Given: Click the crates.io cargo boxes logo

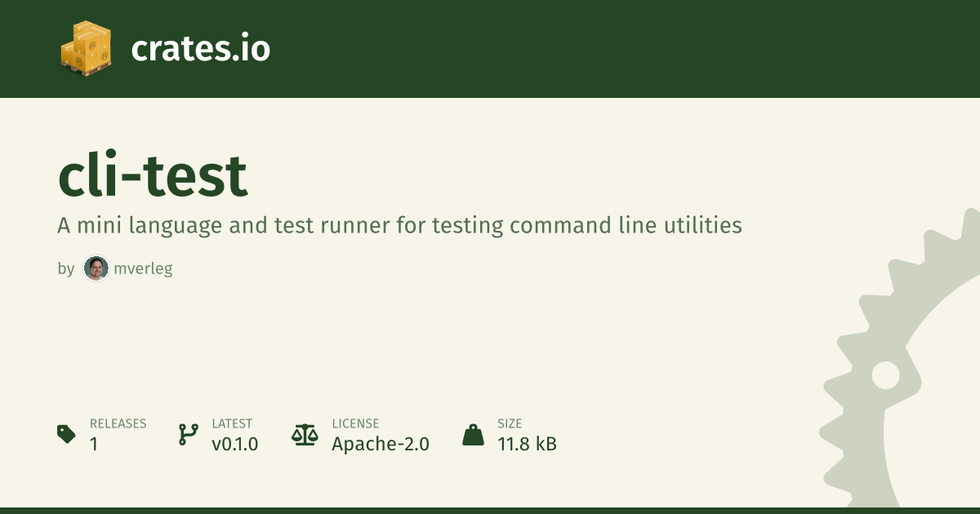Looking at the screenshot, I should pos(86,47).
